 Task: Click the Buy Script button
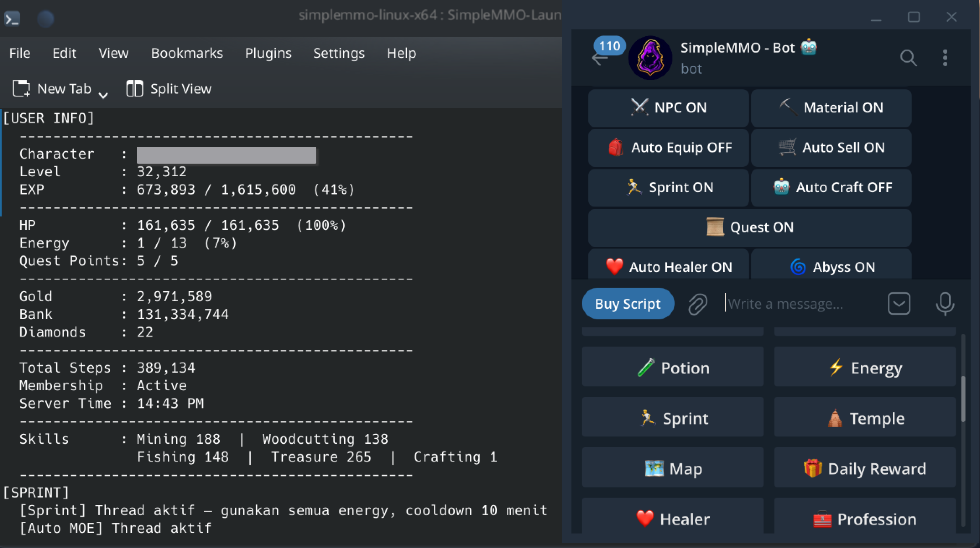(628, 303)
